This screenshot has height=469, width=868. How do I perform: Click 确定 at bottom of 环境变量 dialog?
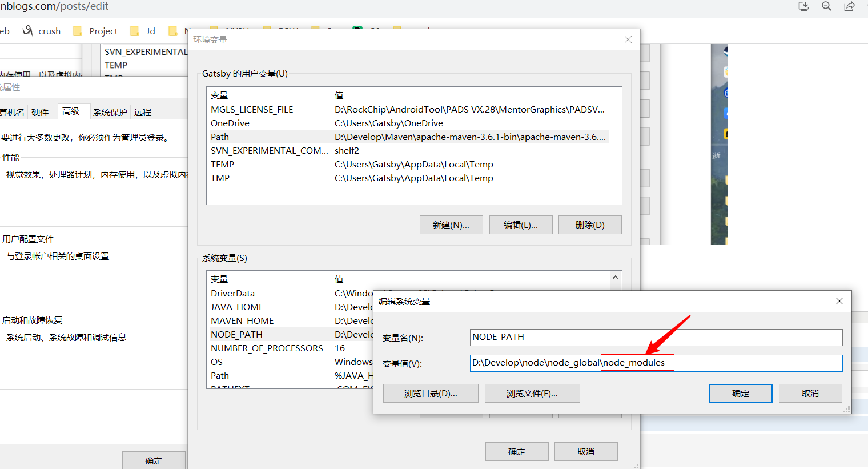pos(517,451)
